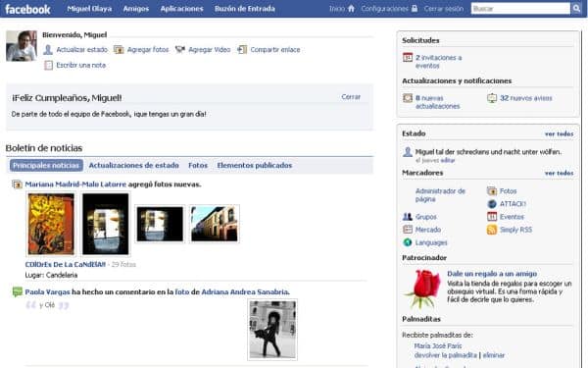Click the Agregar fotos icon
The width and height of the screenshot is (588, 368).
(119, 50)
